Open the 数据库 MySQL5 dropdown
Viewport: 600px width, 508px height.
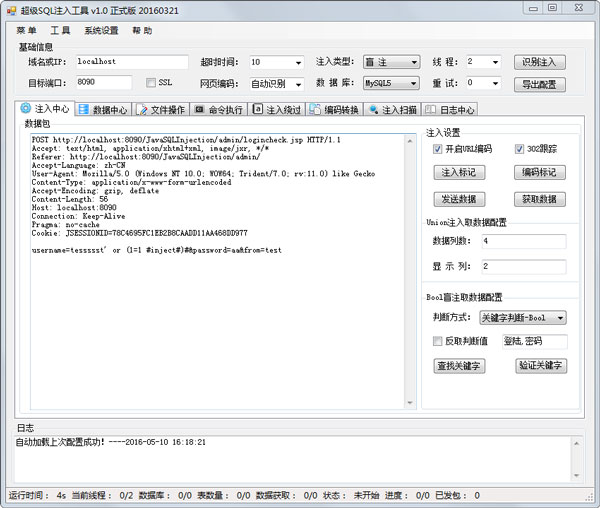click(390, 83)
